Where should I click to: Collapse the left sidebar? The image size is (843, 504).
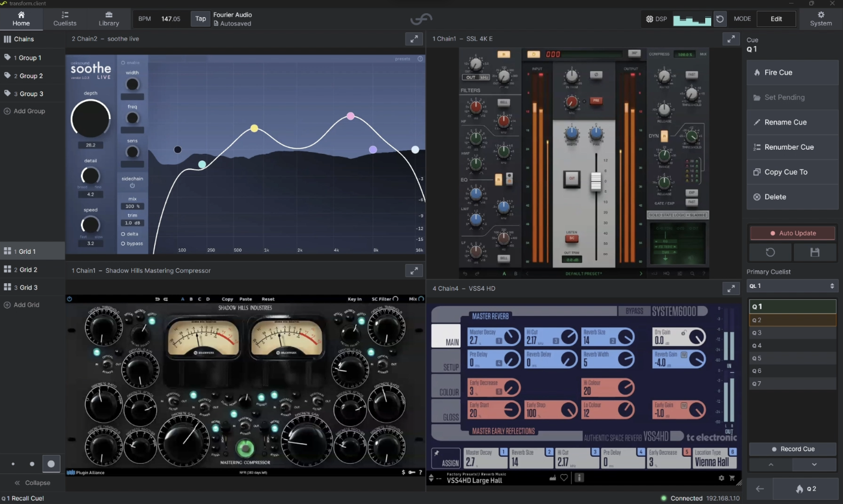pos(32,483)
